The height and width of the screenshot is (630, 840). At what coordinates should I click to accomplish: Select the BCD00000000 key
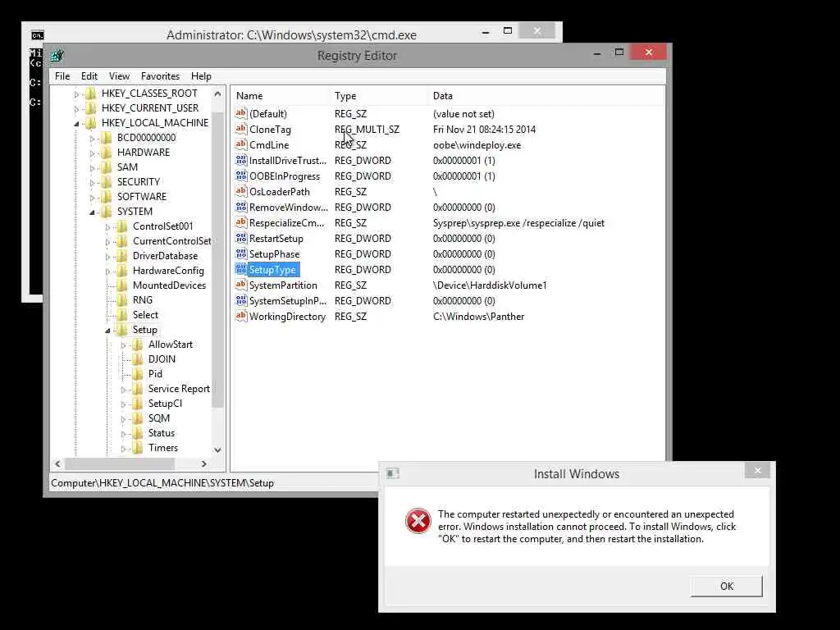[x=146, y=138]
